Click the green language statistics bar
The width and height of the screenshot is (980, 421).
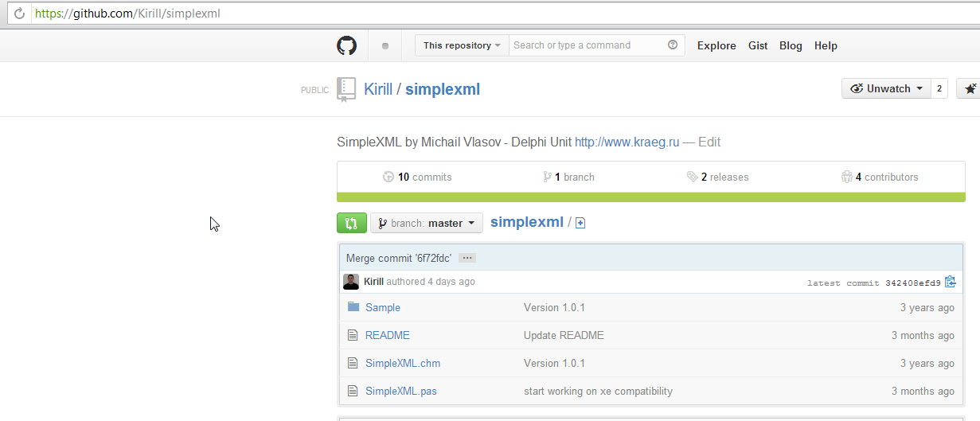coord(650,197)
